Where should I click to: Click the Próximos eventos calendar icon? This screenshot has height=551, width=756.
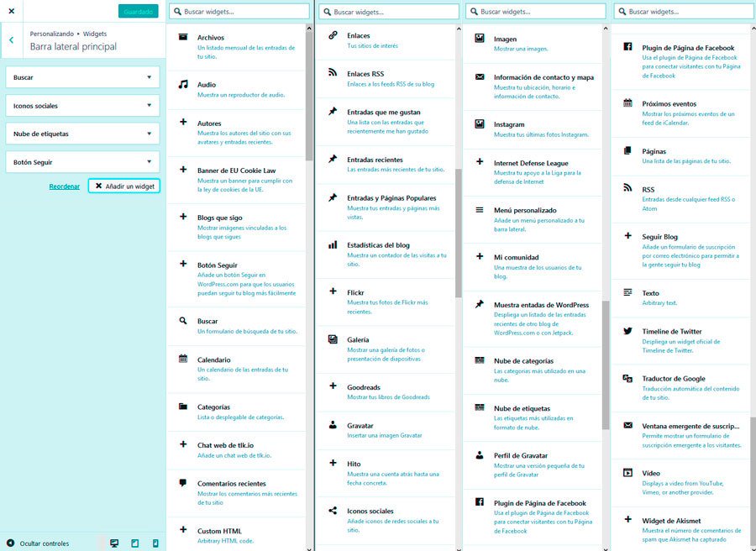[x=627, y=102]
